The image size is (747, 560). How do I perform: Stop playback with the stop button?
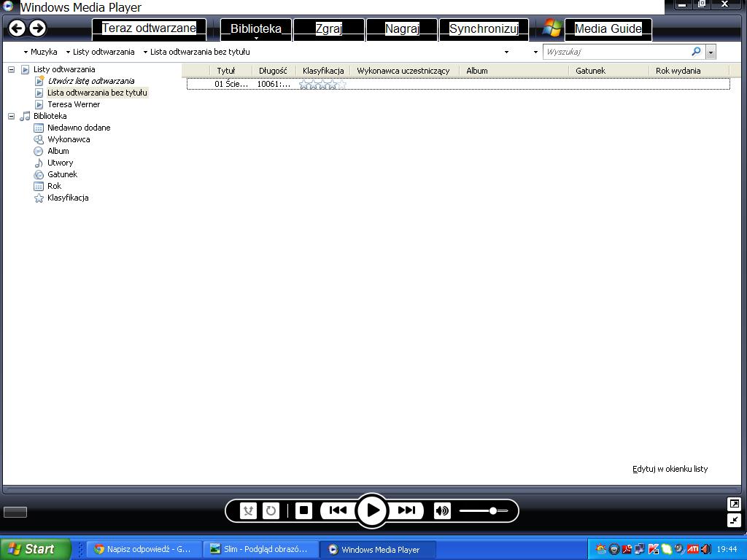[x=303, y=510]
